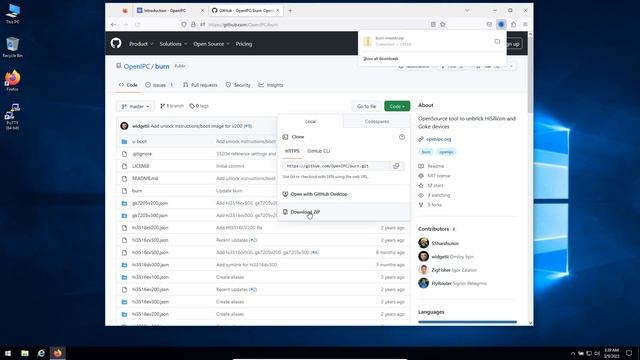
Task: Show hidden system tray icons
Action: click(x=573, y=353)
